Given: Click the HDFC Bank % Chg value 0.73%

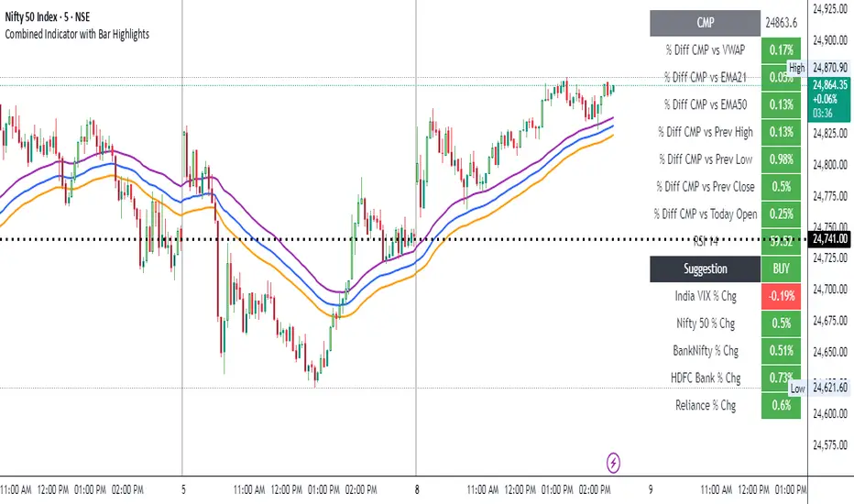Looking at the screenshot, I should point(781,378).
